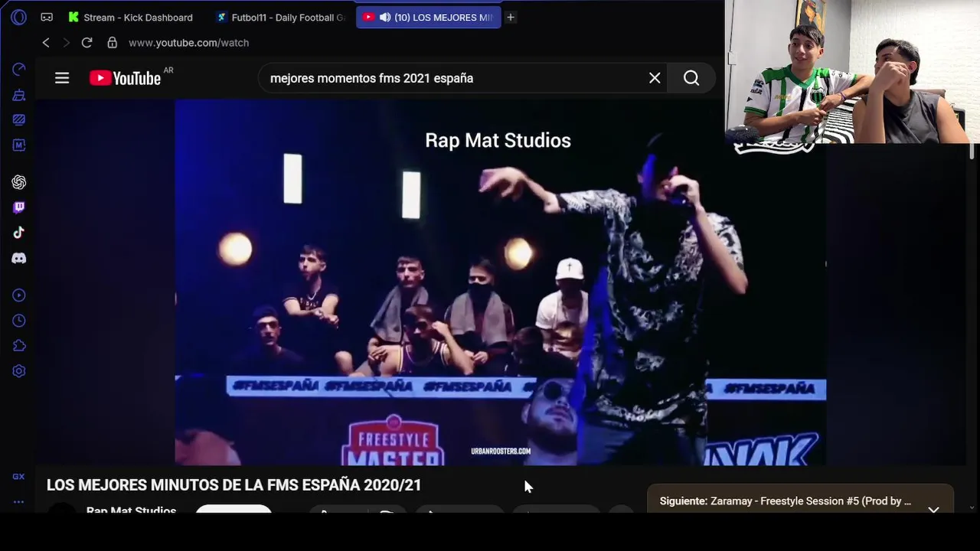The width and height of the screenshot is (980, 551).
Task: Close the 'Siguiente: Zaramay' up-next popup
Action: 933,509
